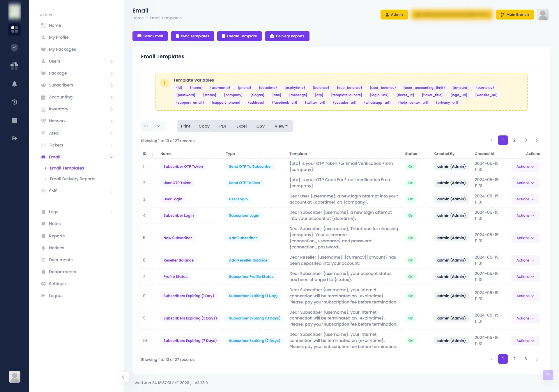
Task: Click the New Subscriber name tag
Action: coord(178,238)
